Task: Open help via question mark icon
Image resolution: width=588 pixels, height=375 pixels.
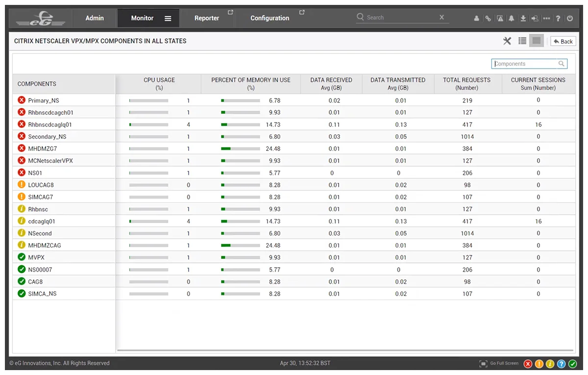Action: pos(558,19)
